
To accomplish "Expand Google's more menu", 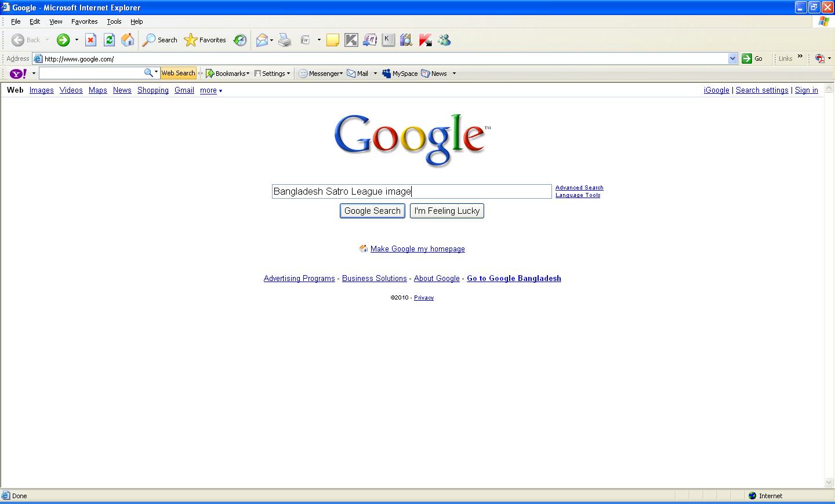I will (x=211, y=90).
